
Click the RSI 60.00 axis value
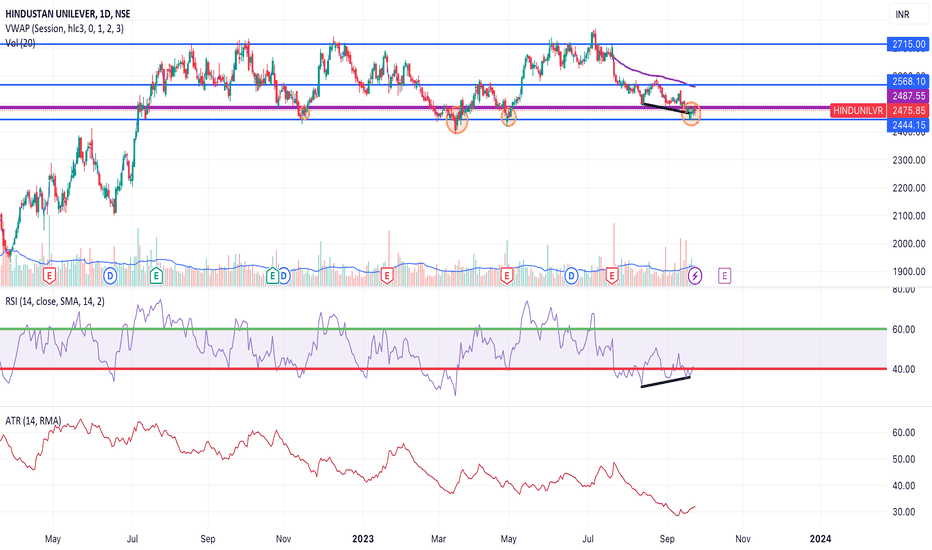coord(903,329)
